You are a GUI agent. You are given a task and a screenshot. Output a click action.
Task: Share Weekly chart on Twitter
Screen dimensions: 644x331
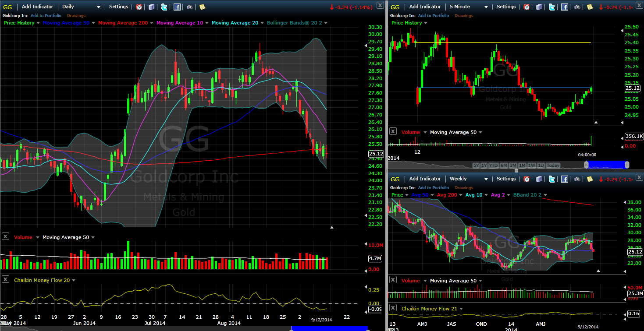point(551,179)
